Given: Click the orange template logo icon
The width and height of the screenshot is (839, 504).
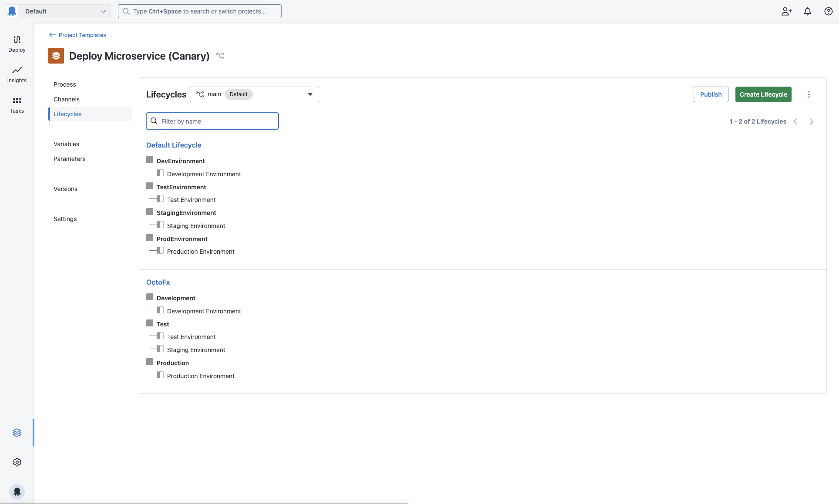Looking at the screenshot, I should pos(56,56).
